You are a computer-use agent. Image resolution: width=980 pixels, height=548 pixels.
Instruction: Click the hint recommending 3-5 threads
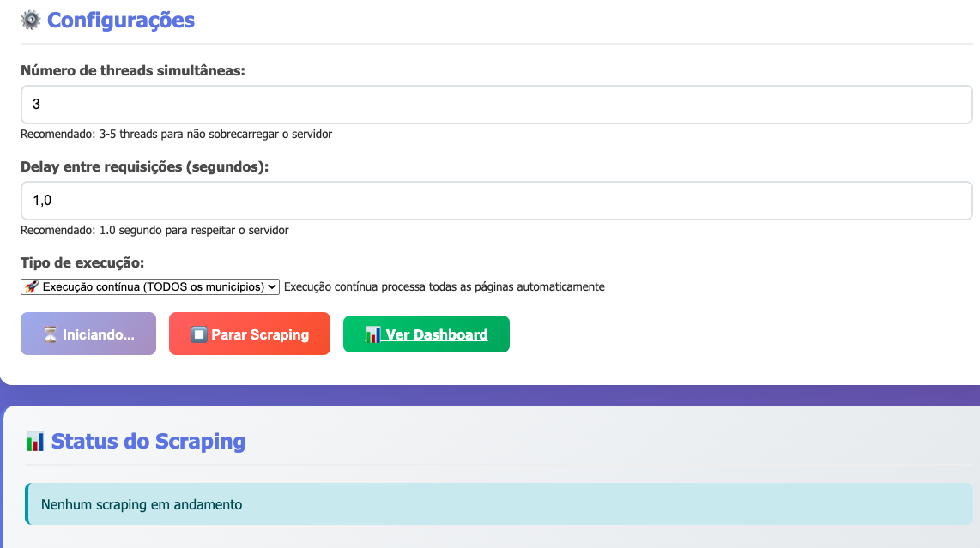click(x=176, y=135)
